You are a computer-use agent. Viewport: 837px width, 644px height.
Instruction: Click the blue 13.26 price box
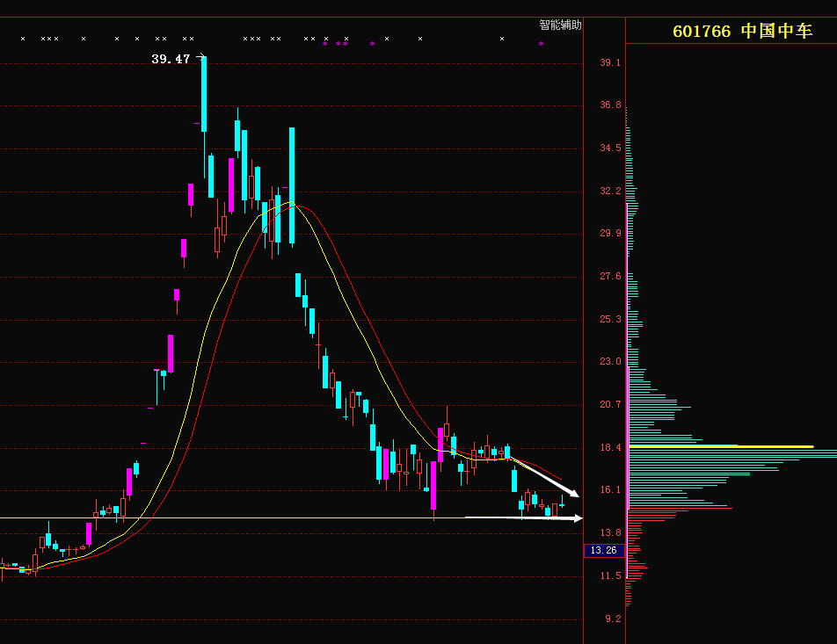point(604,551)
